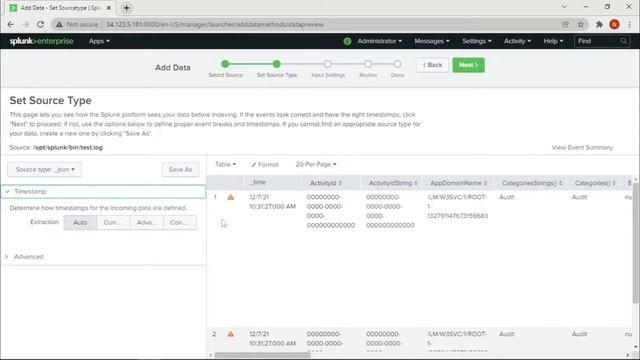
Task: Click the horizontal scrollbar of the table
Action: pos(262,355)
